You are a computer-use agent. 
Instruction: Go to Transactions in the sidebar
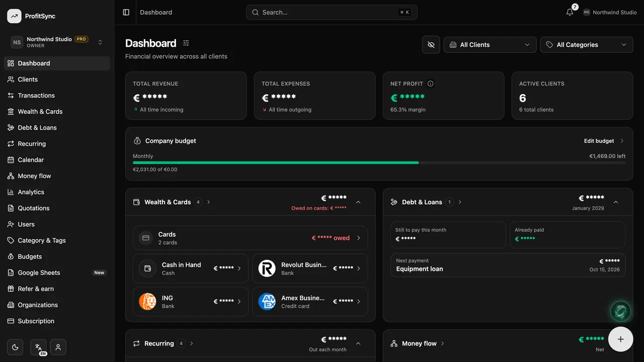57,96
